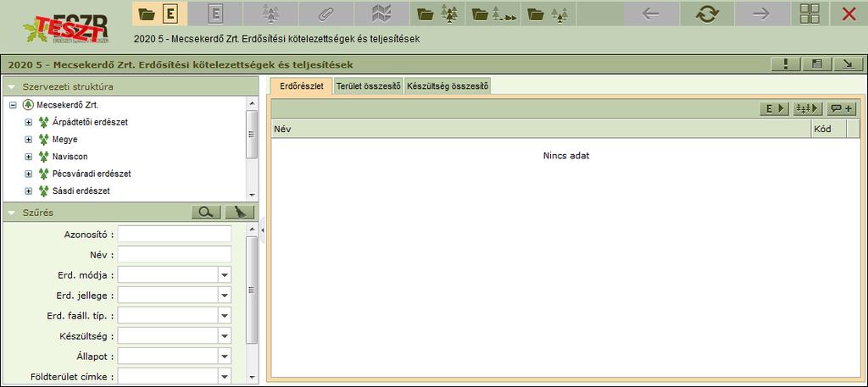Switch to the Készültség összesítő tab
868x387 pixels.
tap(448, 86)
